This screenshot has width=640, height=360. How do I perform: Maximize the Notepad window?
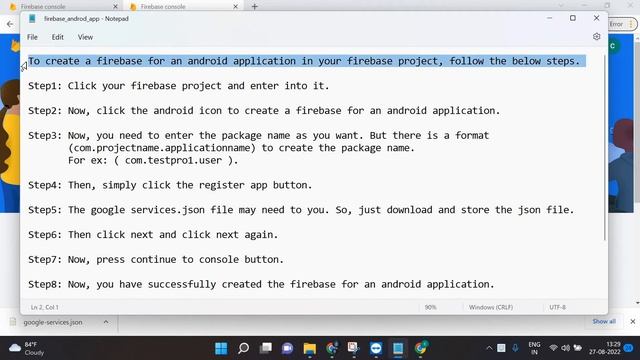(573, 18)
